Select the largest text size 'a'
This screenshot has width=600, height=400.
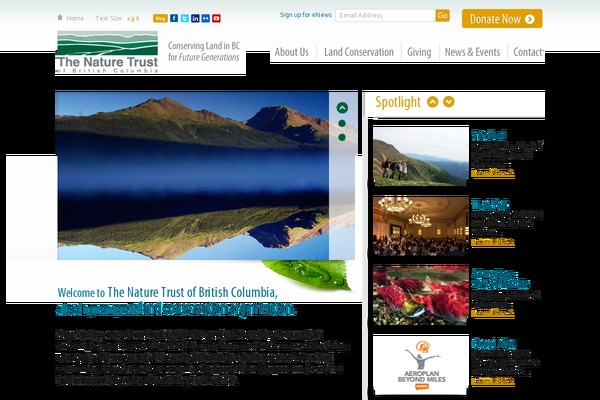[x=137, y=18]
